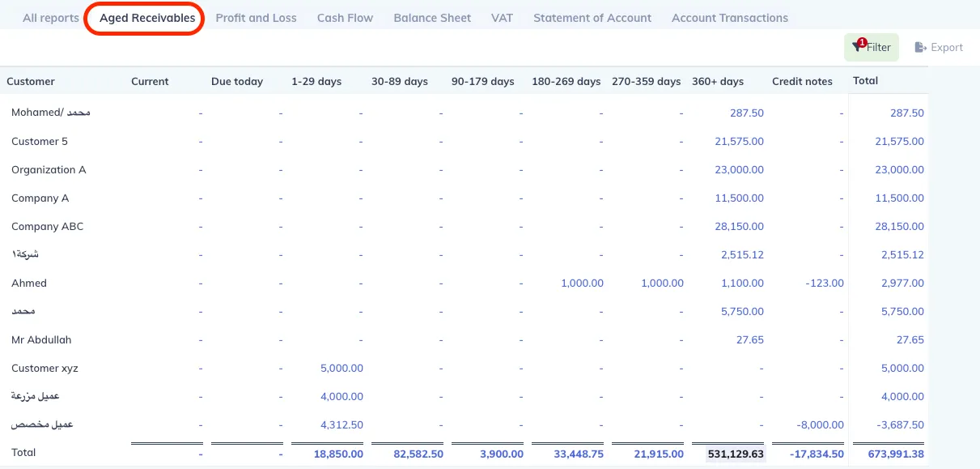The width and height of the screenshot is (980, 469).
Task: Click Ahmed's -123.00 credit note amount
Action: (x=825, y=283)
